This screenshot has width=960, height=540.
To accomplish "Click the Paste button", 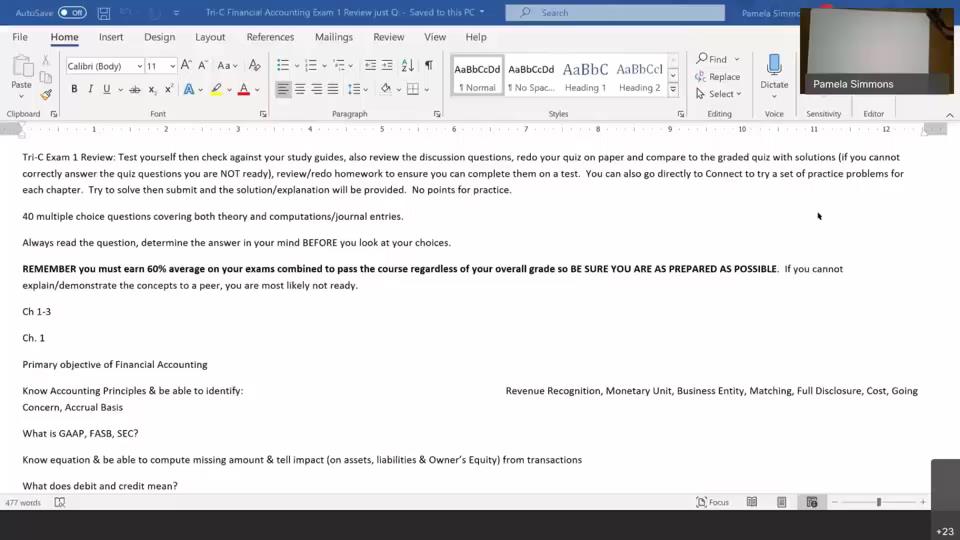I will 21,78.
